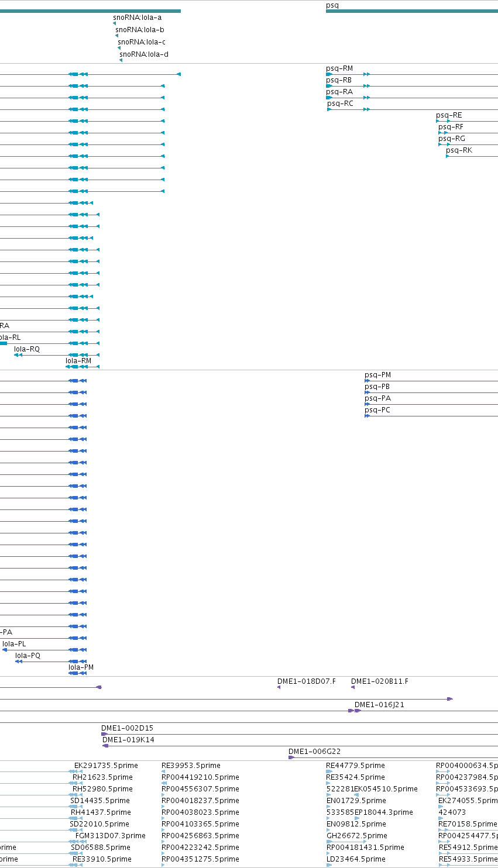
Task: Select transcript psq-RK
Action: click(x=459, y=150)
